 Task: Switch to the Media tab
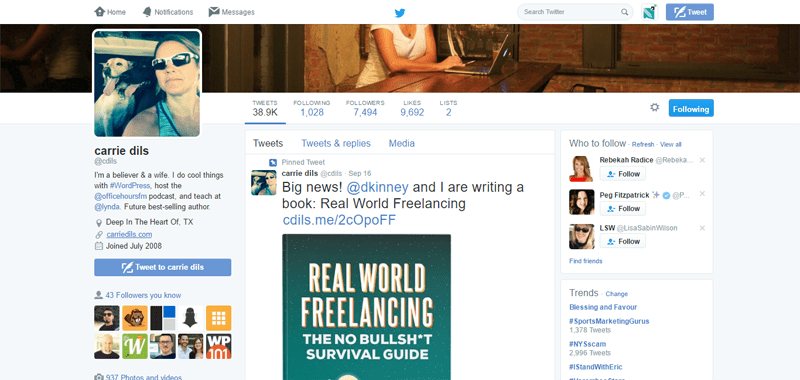(402, 143)
